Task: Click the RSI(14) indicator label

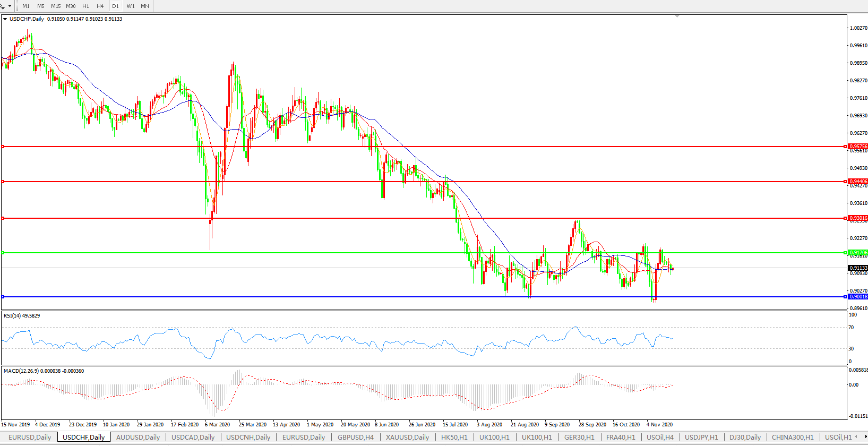Action: pyautogui.click(x=21, y=316)
